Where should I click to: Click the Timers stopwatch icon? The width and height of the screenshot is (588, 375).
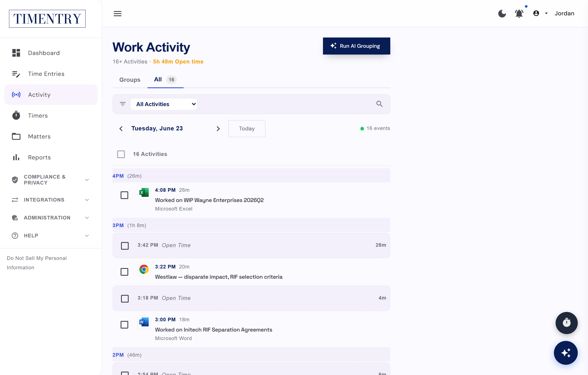(x=16, y=115)
